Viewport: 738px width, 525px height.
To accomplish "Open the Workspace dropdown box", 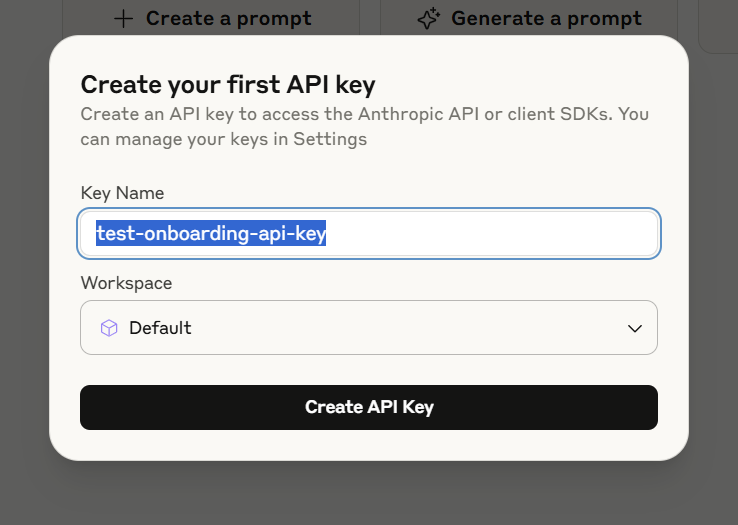I will pyautogui.click(x=368, y=328).
